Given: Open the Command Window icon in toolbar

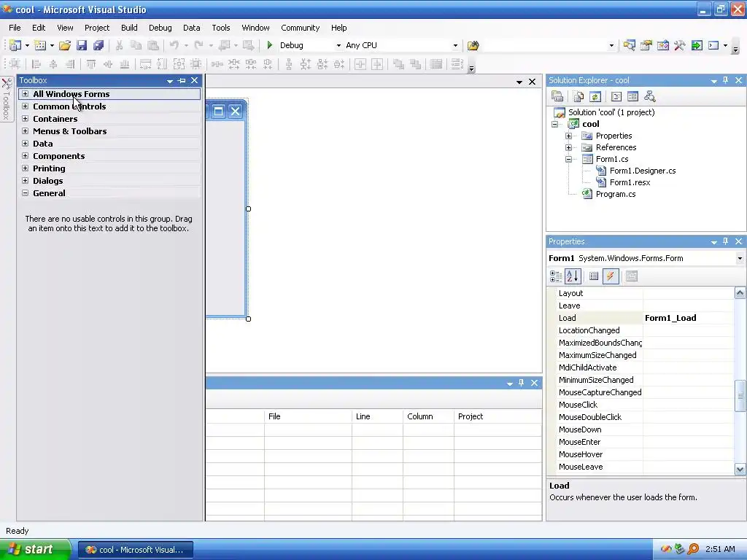Looking at the screenshot, I should click(713, 45).
